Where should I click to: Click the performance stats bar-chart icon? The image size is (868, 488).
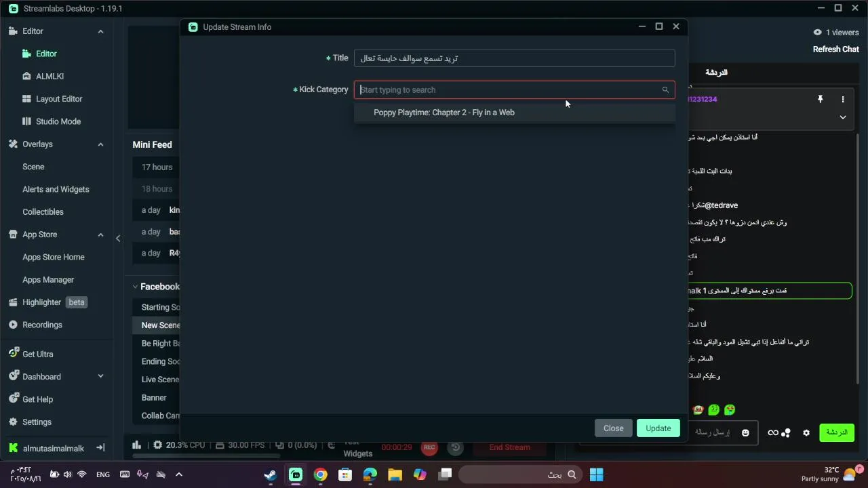point(137,445)
